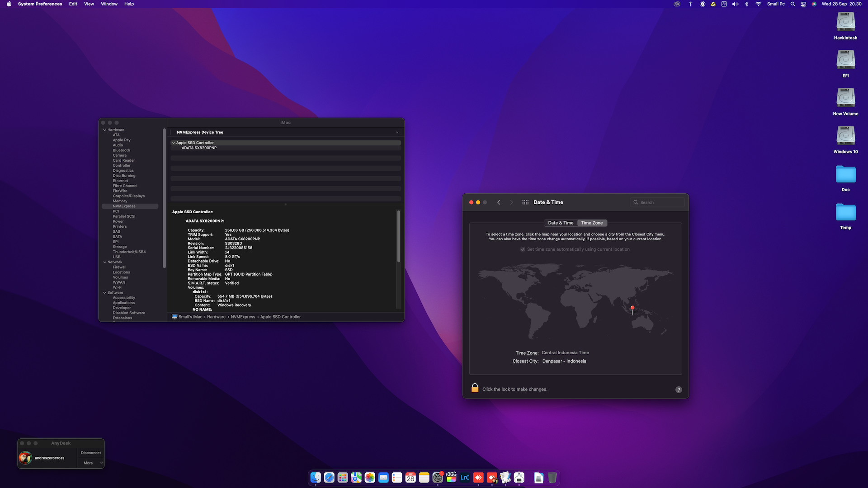Collapse the Hardware section in sidebar
Screen dimensions: 868x488
pos(104,130)
